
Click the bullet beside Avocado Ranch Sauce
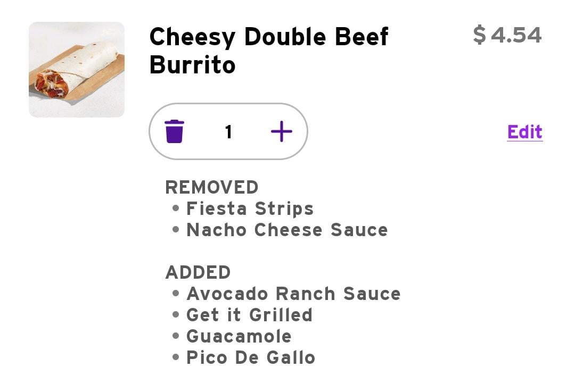tap(176, 294)
